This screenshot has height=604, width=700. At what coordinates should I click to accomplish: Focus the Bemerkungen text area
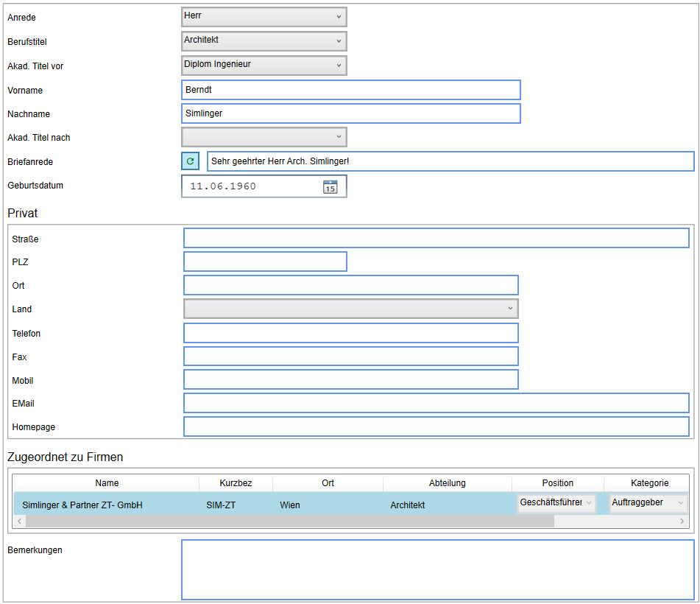437,569
